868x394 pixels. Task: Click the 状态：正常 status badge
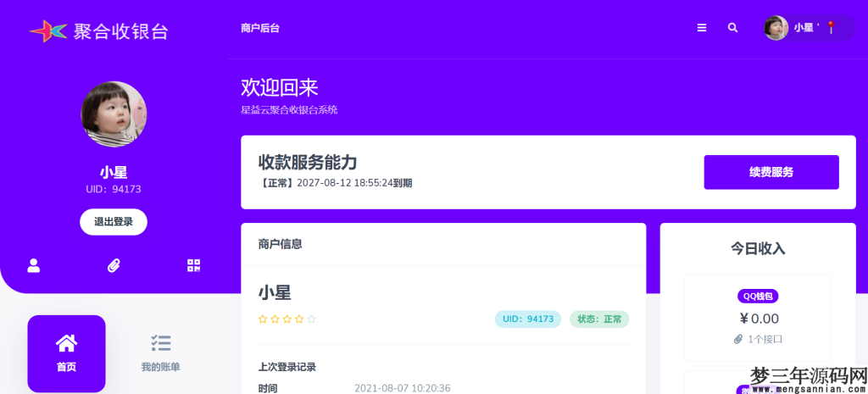point(599,319)
